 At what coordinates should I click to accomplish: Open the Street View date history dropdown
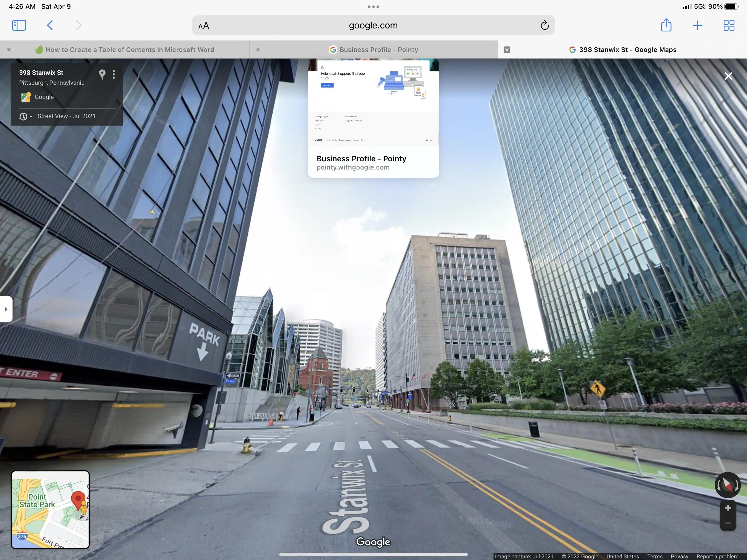[26, 116]
